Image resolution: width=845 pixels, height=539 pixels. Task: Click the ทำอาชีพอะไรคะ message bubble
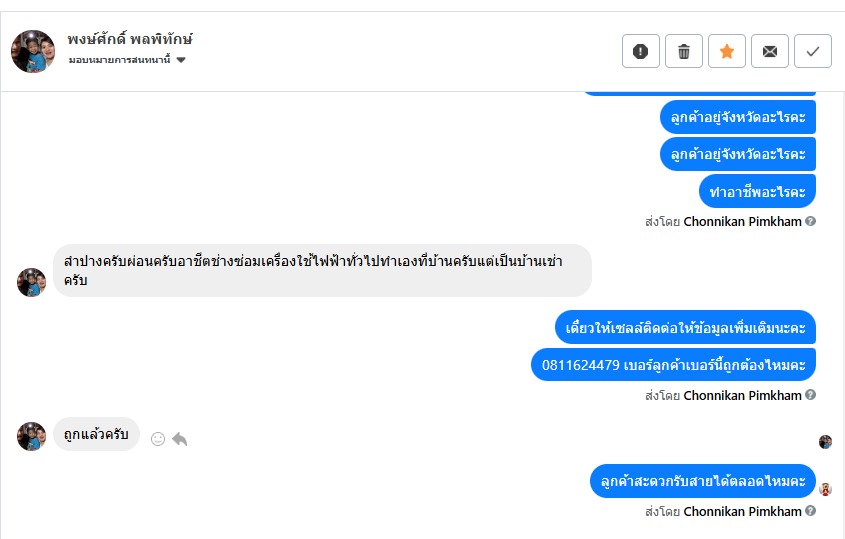coord(757,191)
